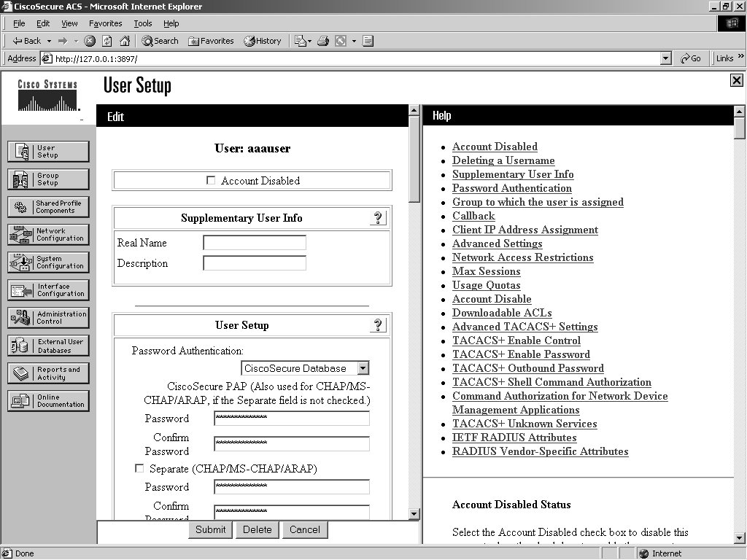The height and width of the screenshot is (560, 747).
Task: Click the Description input field
Action: click(255, 262)
